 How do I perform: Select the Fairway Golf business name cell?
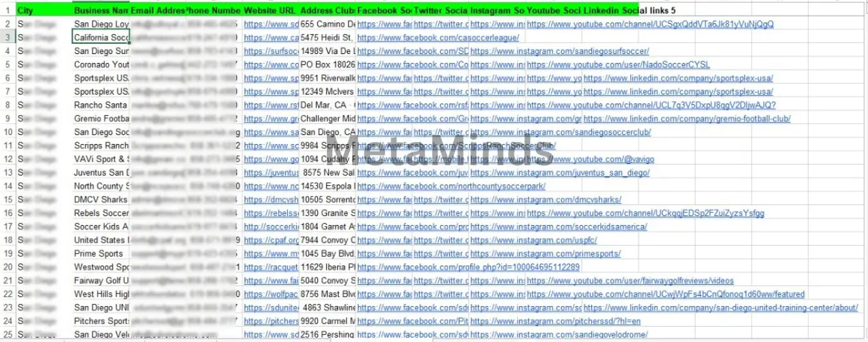tap(101, 281)
